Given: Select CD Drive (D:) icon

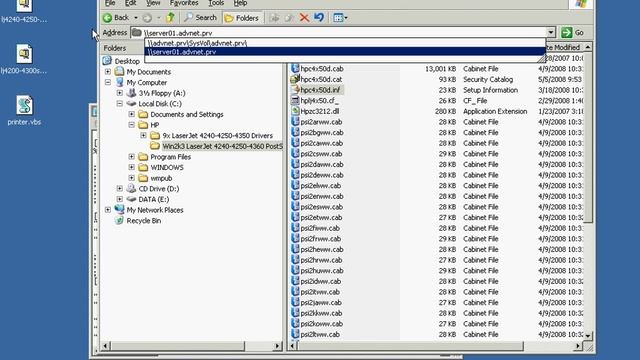Looking at the screenshot, I should coord(131,189).
